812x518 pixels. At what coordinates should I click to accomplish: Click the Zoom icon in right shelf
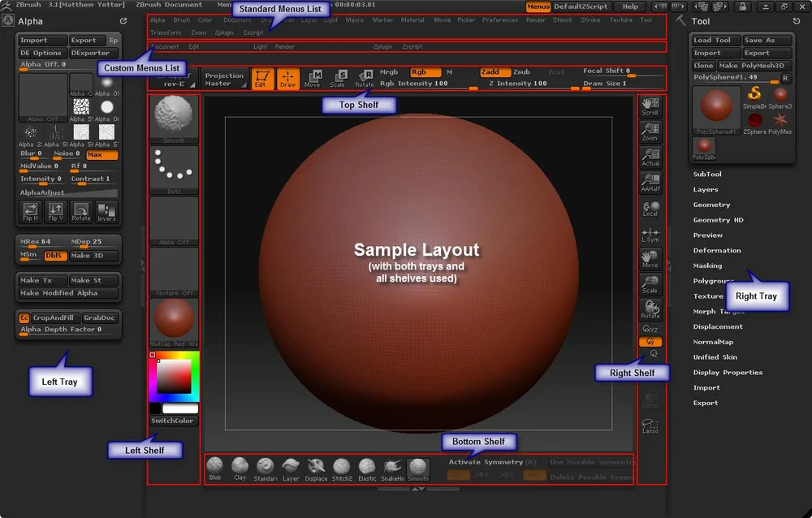pos(650,132)
